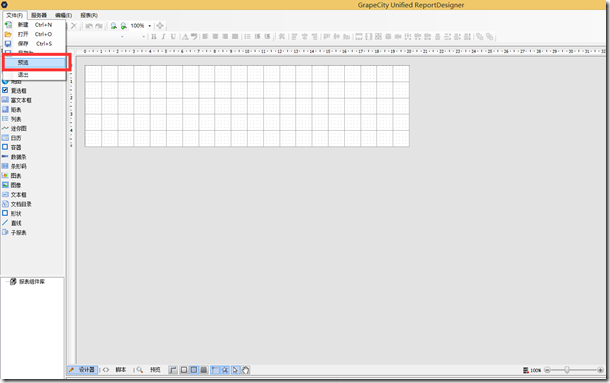This screenshot has width=610, height=383.
Task: Choose 新建 Ctrl+N in the file menu
Action: pos(34,25)
